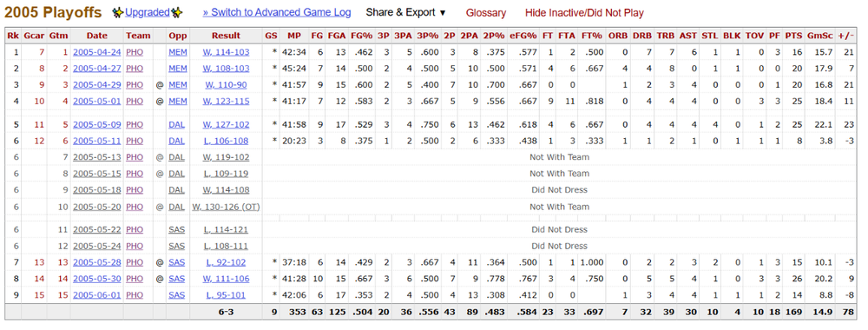This screenshot has width=868, height=330.
Task: Sort table by the MP column
Action: click(x=294, y=36)
